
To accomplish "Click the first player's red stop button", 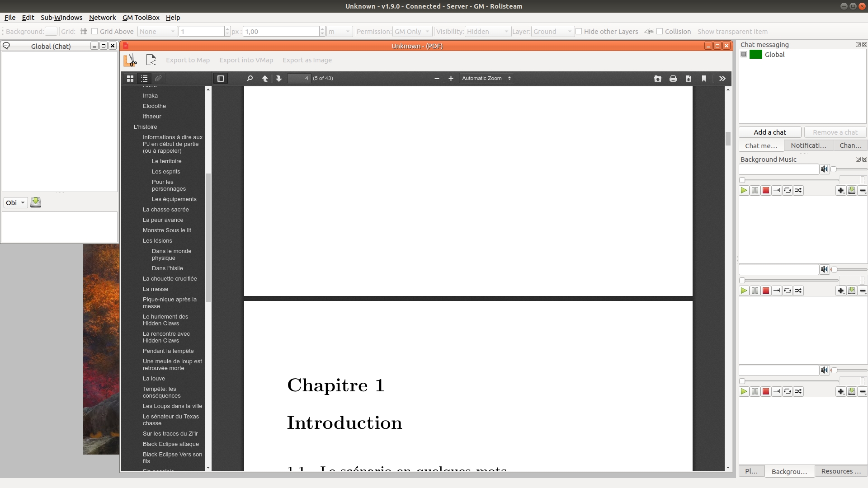I will click(766, 191).
